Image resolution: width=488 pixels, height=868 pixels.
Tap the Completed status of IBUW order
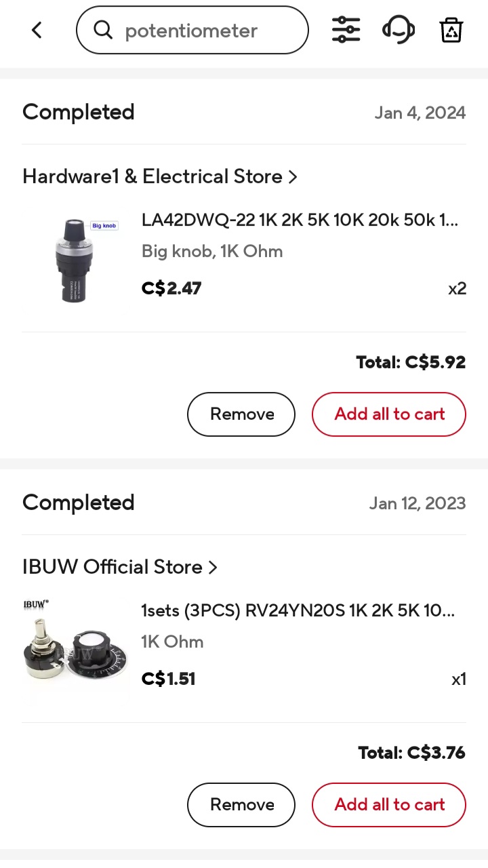(79, 502)
